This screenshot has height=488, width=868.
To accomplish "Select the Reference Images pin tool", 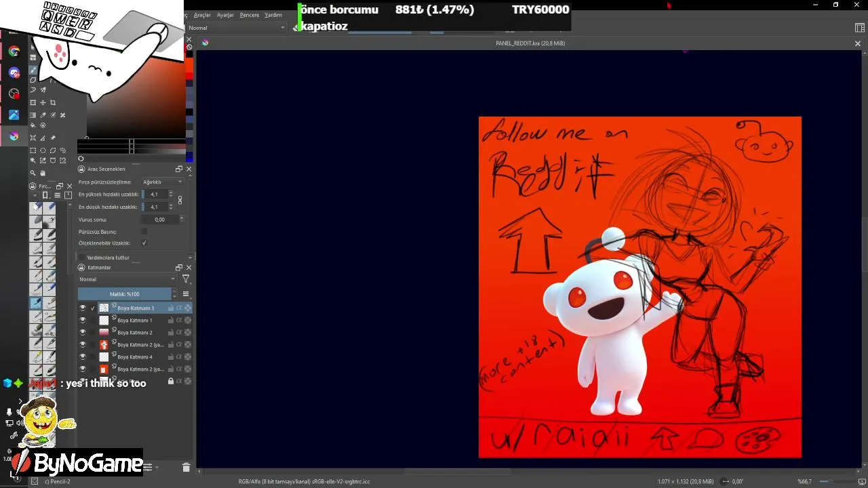I will (x=53, y=138).
